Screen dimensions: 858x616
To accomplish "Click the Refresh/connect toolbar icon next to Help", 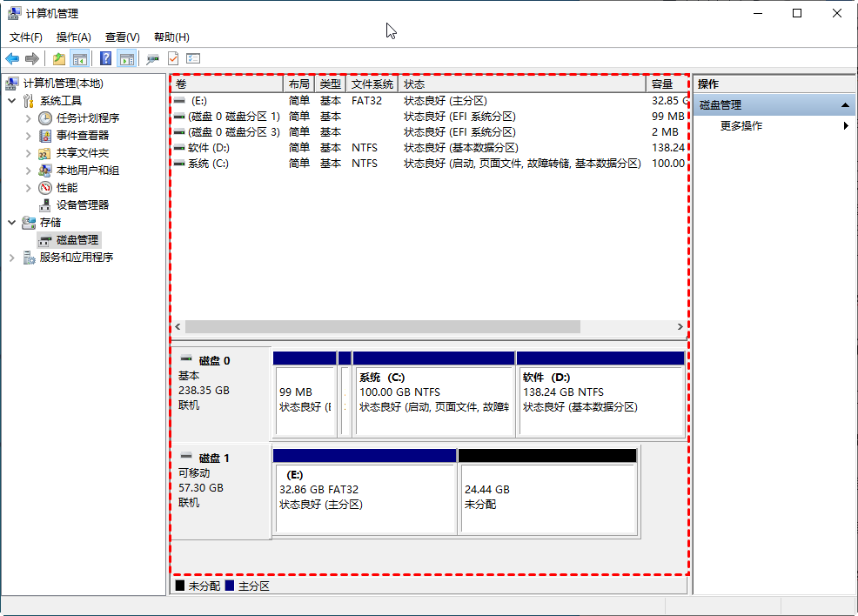I will coord(152,58).
